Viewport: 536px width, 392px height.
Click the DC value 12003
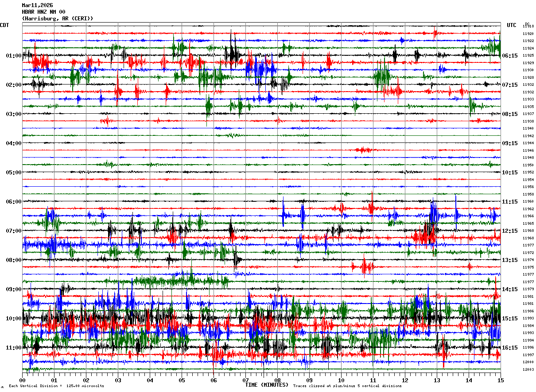pyautogui.click(x=528, y=369)
